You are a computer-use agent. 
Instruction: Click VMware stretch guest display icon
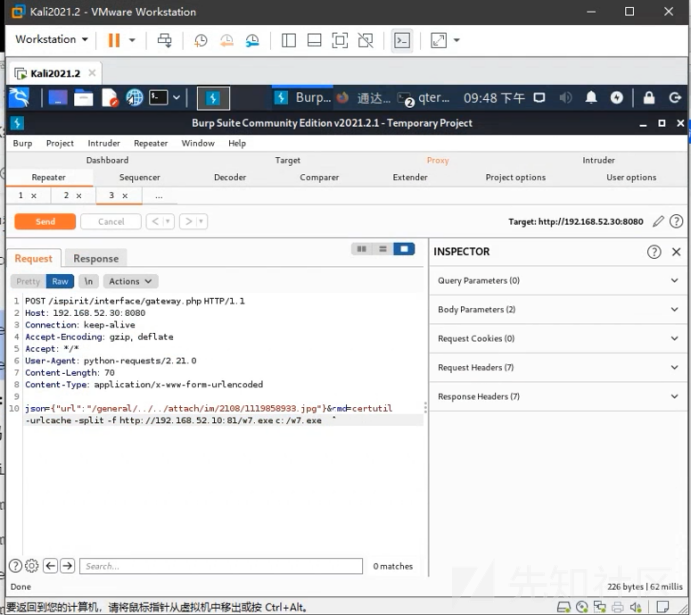[x=439, y=40]
